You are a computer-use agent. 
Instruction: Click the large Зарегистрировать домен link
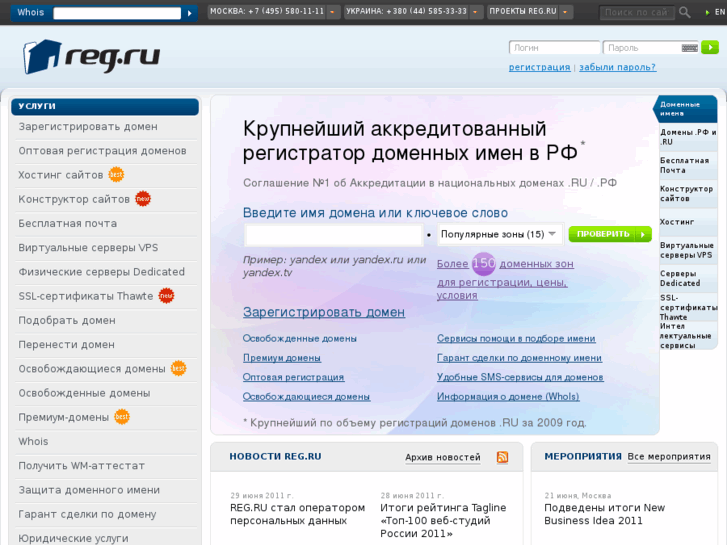[324, 312]
